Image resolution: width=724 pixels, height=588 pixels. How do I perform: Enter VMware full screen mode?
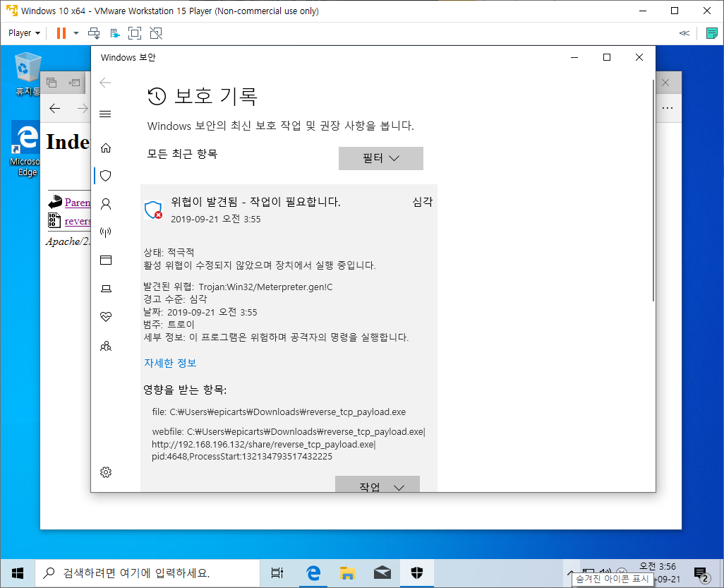pyautogui.click(x=135, y=33)
